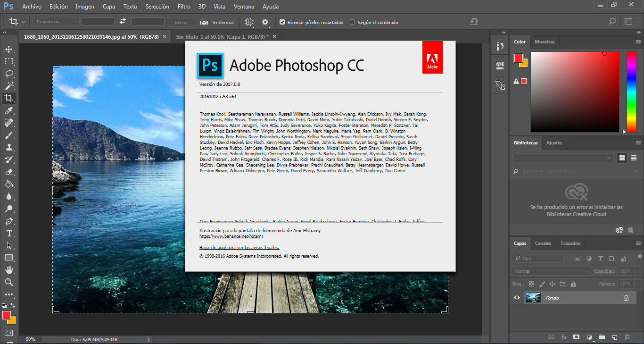Toggle lock transparent pixels
This screenshot has height=344, width=644.
pos(531,284)
